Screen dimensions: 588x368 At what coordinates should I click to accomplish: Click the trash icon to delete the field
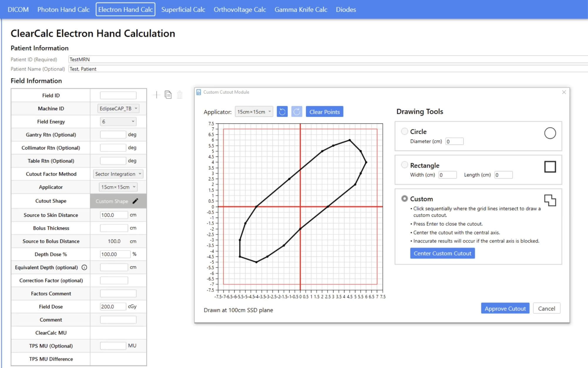pos(179,95)
